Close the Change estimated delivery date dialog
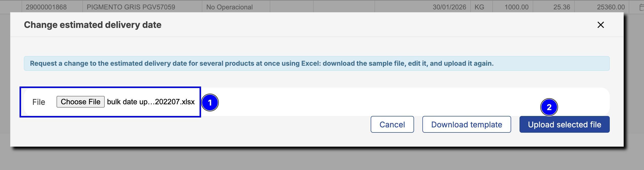The height and width of the screenshot is (170, 644). point(600,25)
